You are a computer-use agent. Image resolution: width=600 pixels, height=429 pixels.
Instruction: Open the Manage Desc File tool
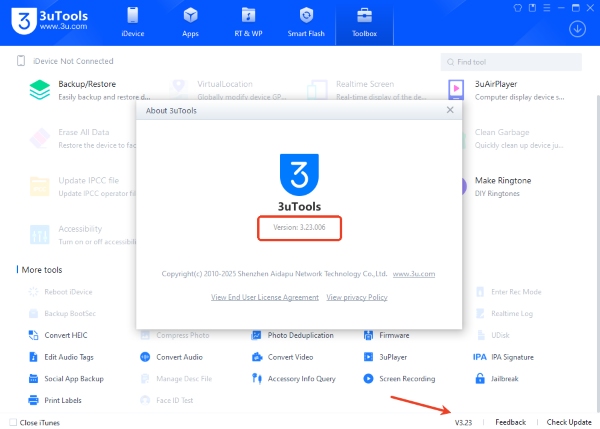(176, 378)
